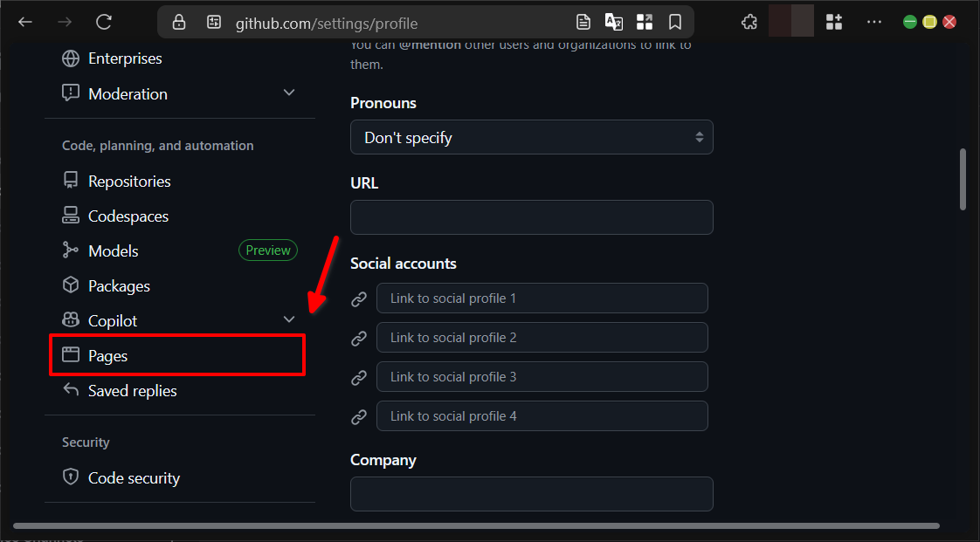The image size is (980, 542).
Task: Open the Pages settings page
Action: 109,355
